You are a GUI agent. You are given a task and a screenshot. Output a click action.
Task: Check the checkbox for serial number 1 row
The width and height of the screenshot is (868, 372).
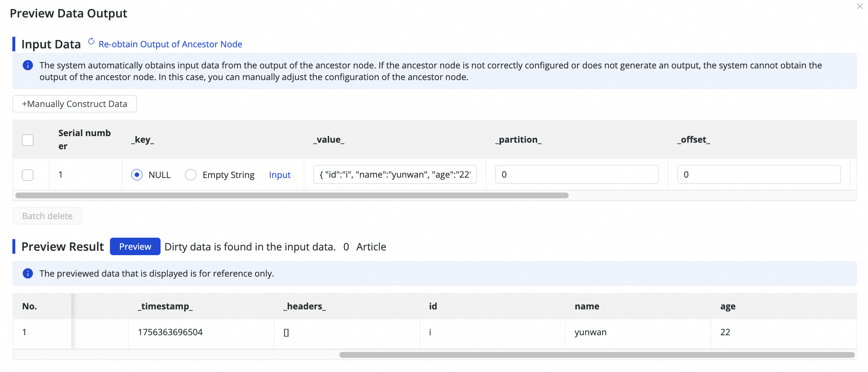(x=28, y=175)
